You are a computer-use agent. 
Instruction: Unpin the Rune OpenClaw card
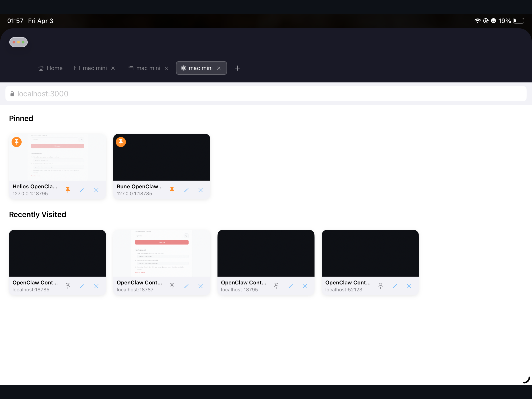[172, 190]
